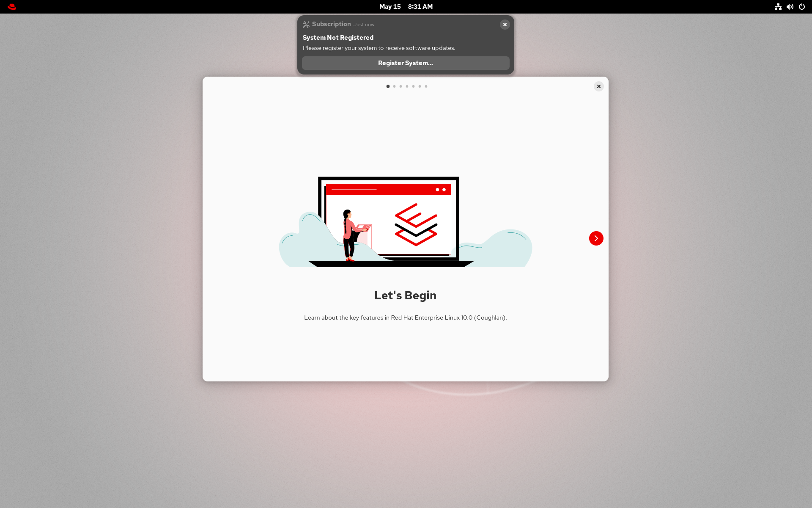Jump to the sixth tour page dot
Image resolution: width=812 pixels, height=508 pixels.
pyautogui.click(x=420, y=86)
